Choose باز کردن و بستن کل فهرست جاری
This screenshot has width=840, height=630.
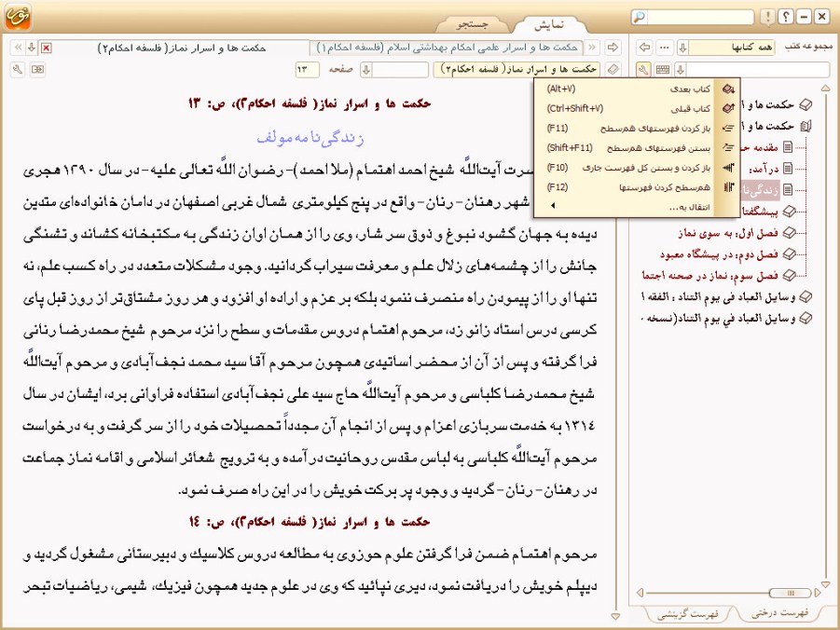636,168
